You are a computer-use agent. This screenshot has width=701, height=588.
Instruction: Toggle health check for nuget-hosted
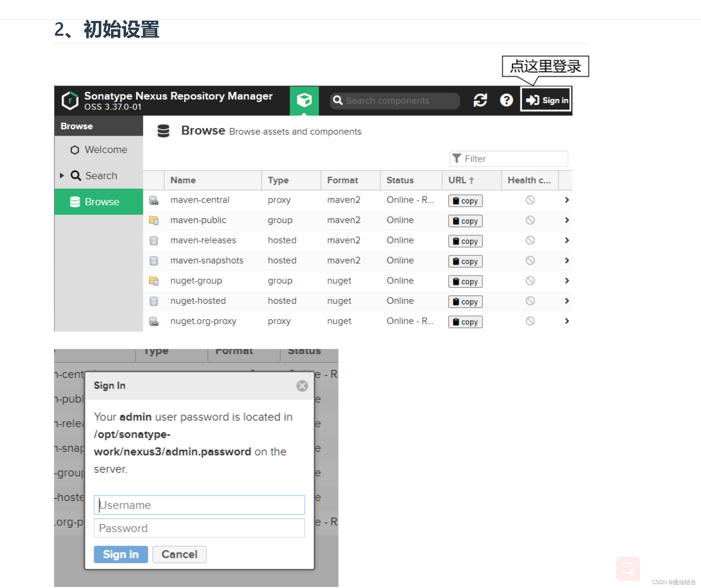pyautogui.click(x=530, y=300)
